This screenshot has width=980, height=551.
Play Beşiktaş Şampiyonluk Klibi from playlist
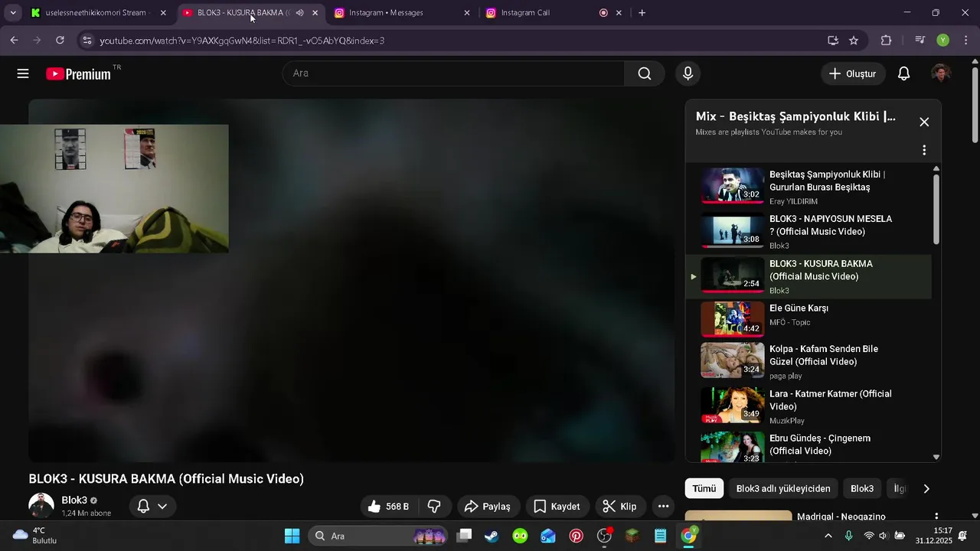[x=808, y=186]
